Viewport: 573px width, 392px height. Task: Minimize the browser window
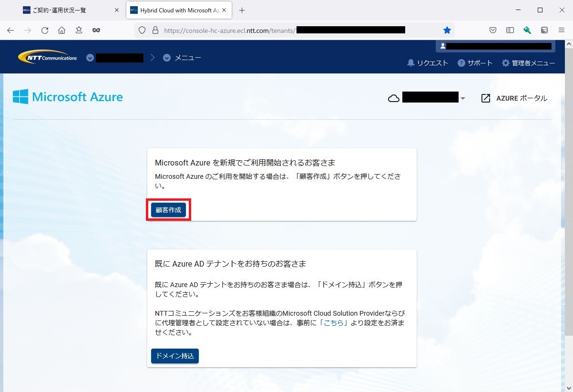[x=518, y=10]
